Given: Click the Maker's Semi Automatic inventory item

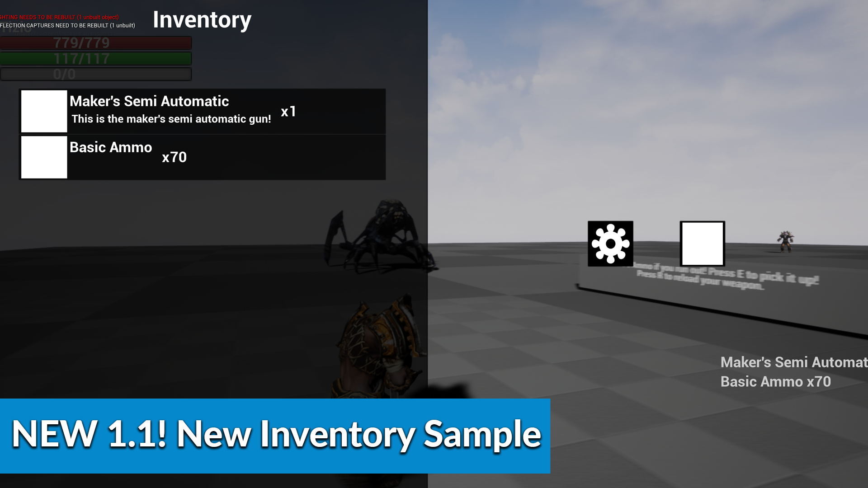Looking at the screenshot, I should pyautogui.click(x=203, y=111).
